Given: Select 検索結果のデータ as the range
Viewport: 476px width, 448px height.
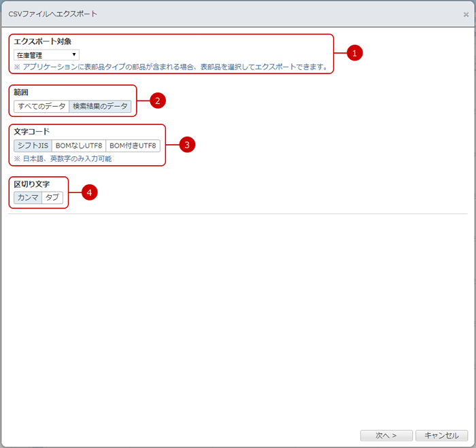Looking at the screenshot, I should pos(100,106).
